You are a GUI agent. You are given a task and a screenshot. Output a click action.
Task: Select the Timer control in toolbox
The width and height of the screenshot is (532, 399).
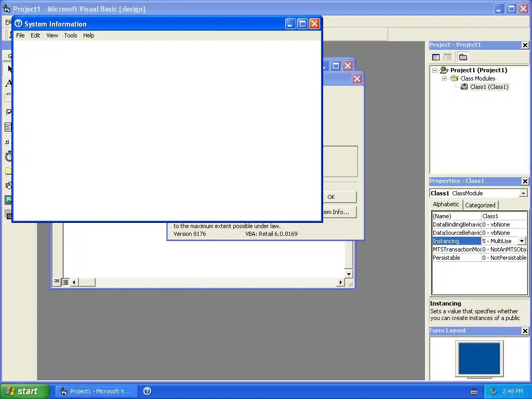8,156
